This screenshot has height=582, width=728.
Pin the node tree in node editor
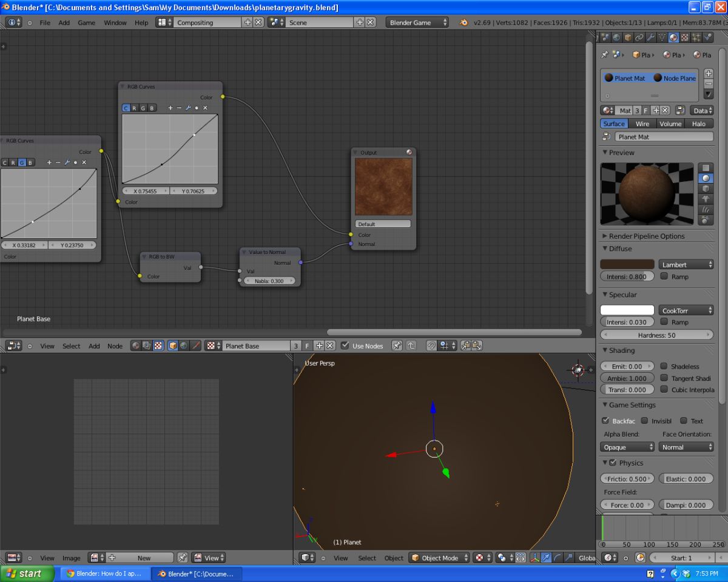click(397, 346)
